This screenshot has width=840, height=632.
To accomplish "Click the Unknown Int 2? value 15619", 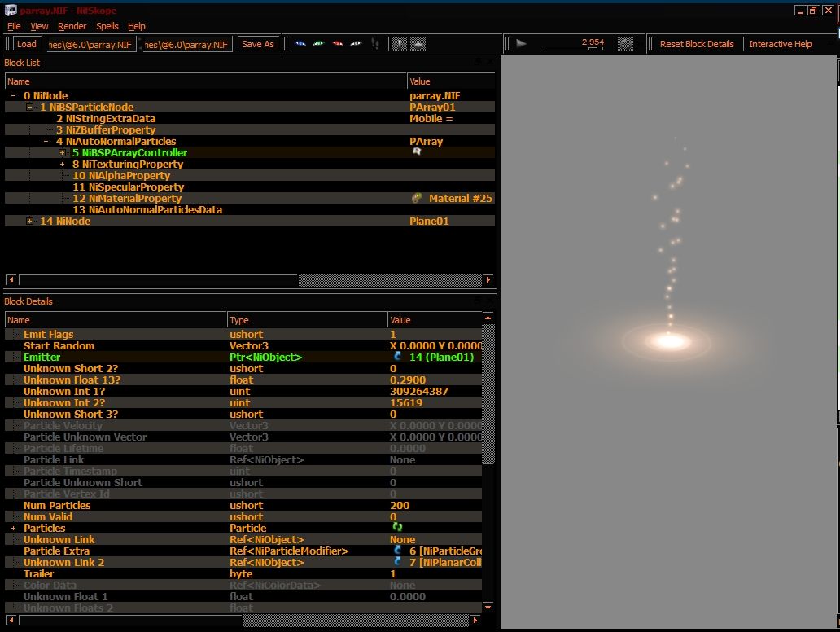I will click(406, 402).
